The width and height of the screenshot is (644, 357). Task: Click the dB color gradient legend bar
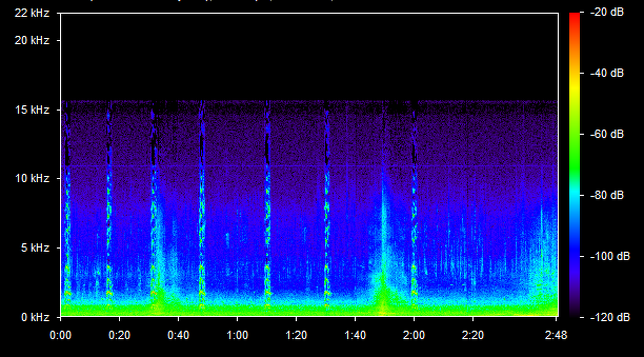(574, 165)
